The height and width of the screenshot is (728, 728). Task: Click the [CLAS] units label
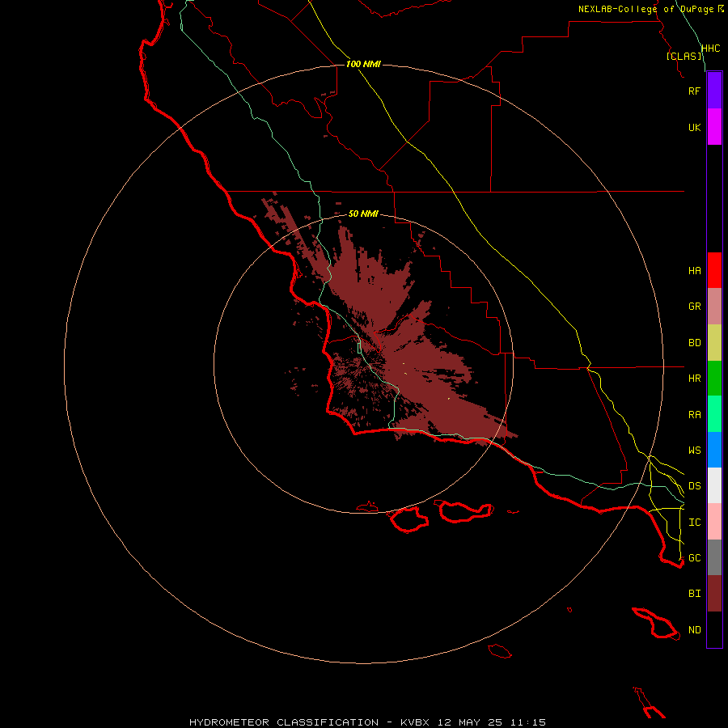684,56
